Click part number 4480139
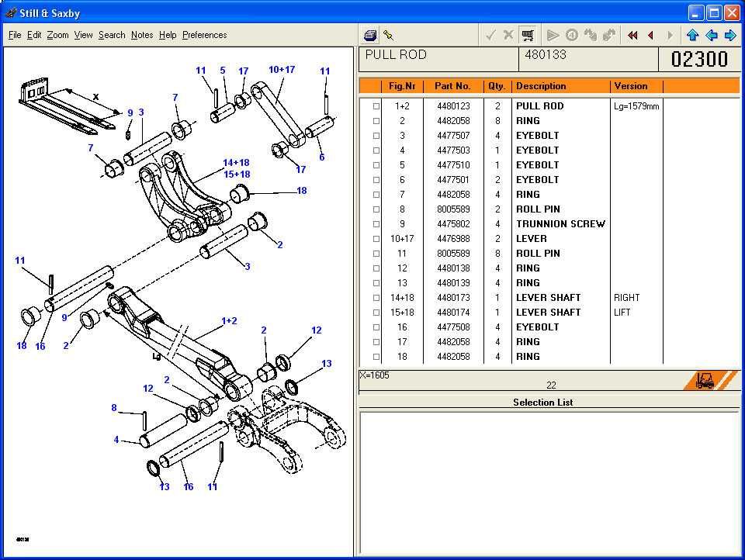The image size is (745, 560). 453,283
